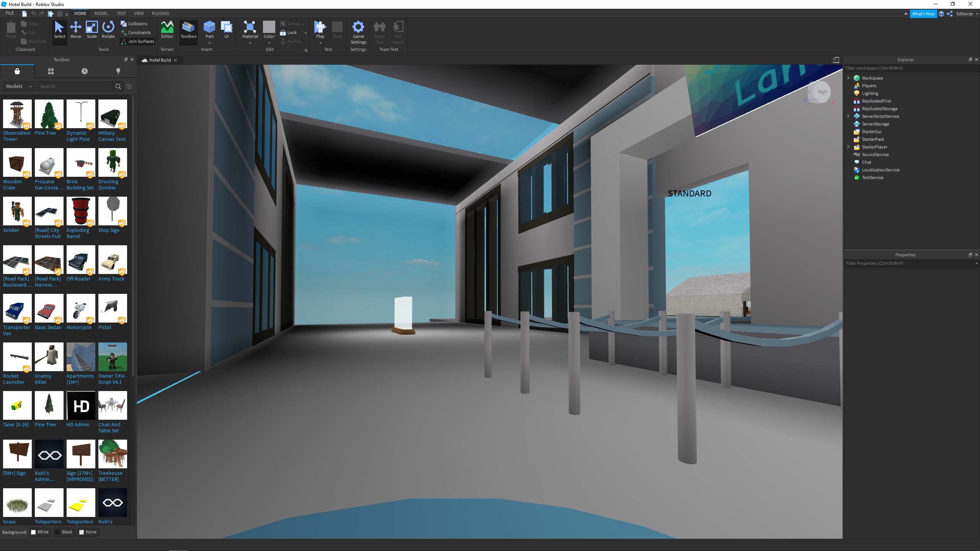Switch to the MODEL ribbon tab
The height and width of the screenshot is (551, 980).
pyautogui.click(x=101, y=13)
